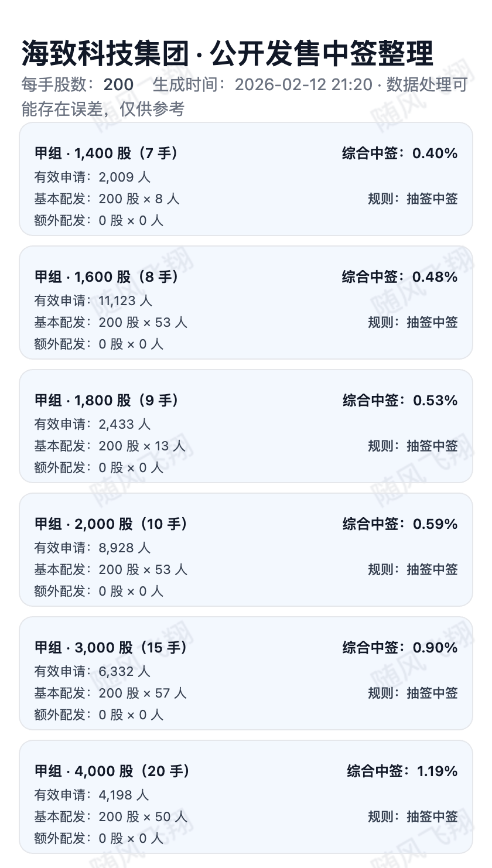Click the page title 海致科技集团 公开发售中签整理

pyautogui.click(x=227, y=54)
